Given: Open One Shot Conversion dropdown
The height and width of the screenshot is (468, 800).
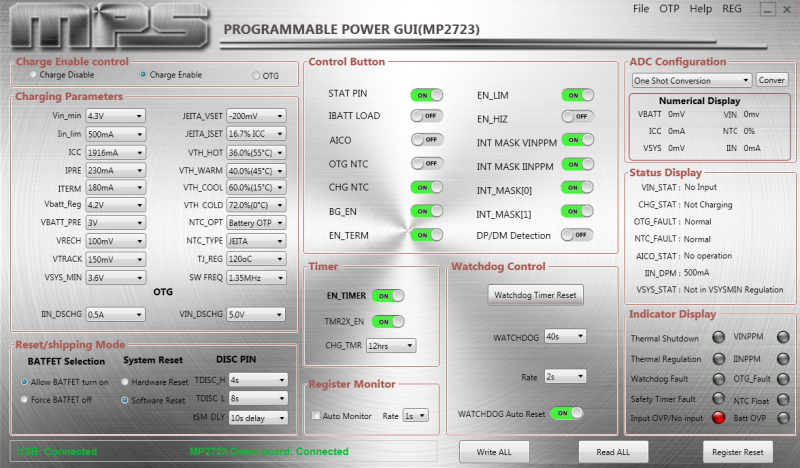Looking at the screenshot, I should coord(691,81).
